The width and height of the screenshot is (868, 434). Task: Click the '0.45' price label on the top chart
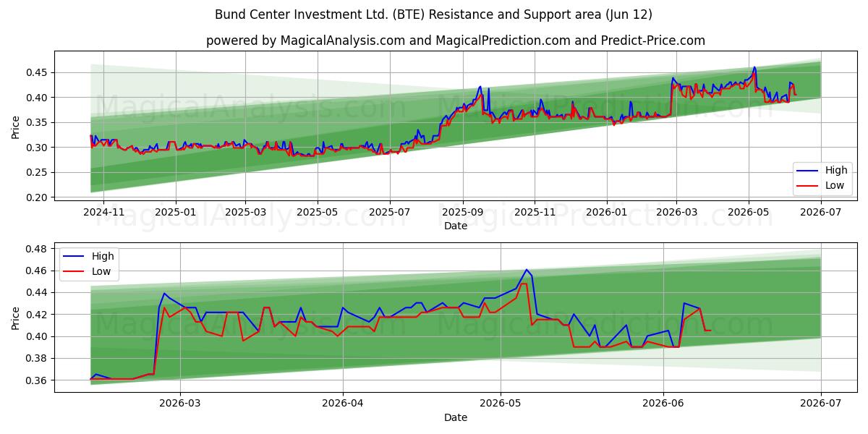pyautogui.click(x=38, y=72)
